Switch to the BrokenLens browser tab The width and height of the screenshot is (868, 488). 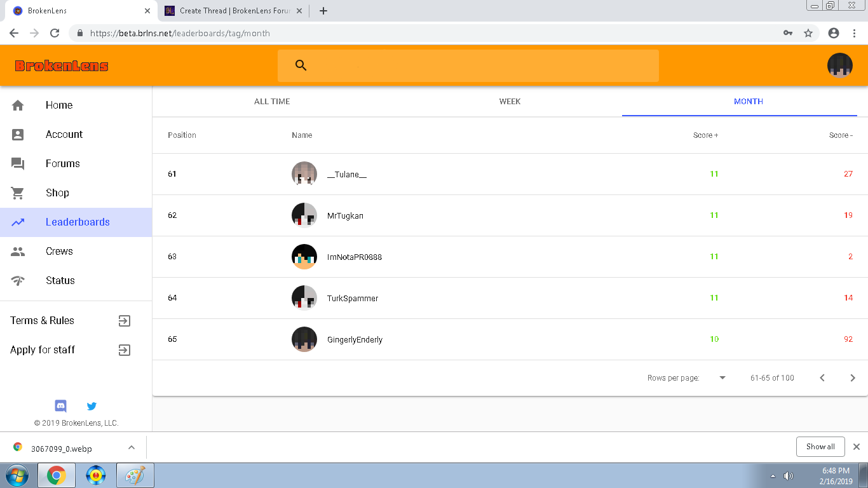pyautogui.click(x=83, y=11)
